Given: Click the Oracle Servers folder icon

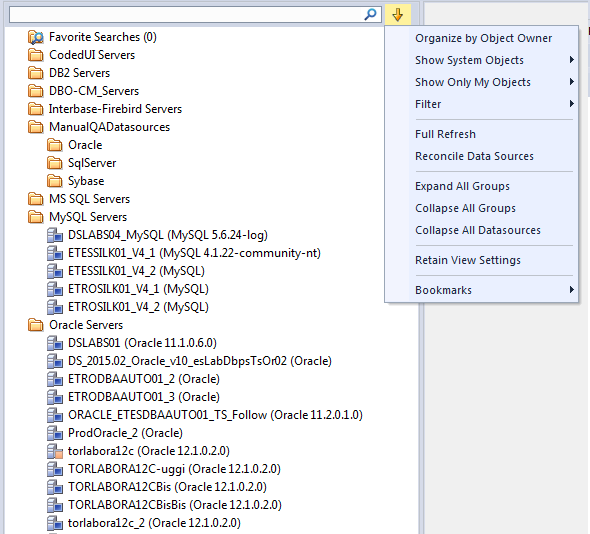Looking at the screenshot, I should [x=36, y=325].
